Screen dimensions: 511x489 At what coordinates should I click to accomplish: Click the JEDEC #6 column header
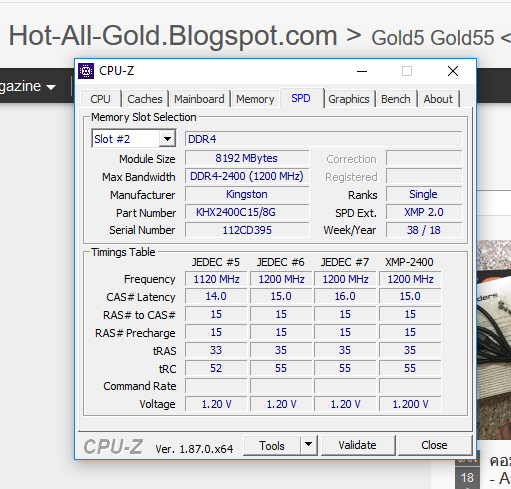(x=281, y=262)
